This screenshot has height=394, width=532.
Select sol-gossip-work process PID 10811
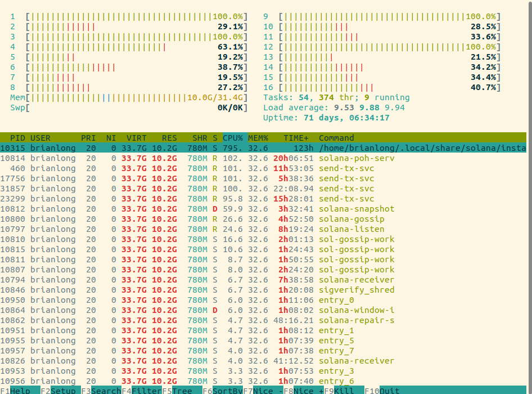263,259
